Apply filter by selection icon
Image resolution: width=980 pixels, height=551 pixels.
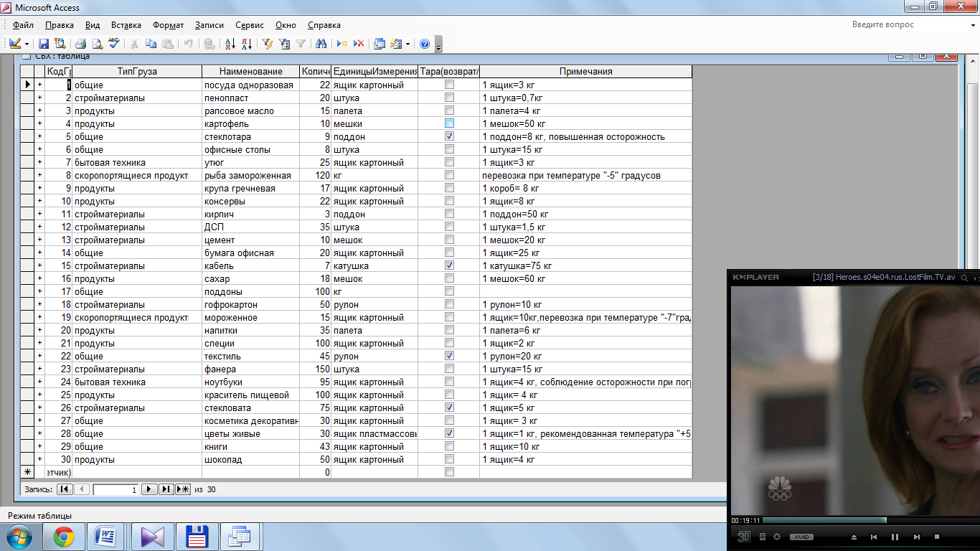(268, 44)
